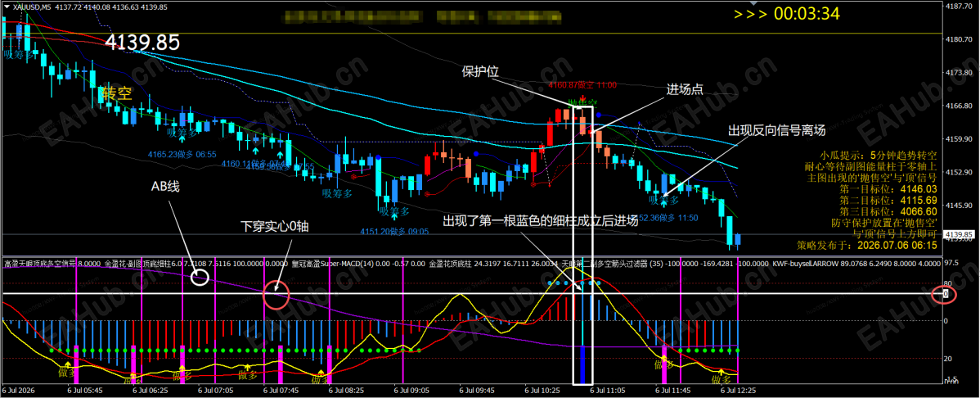Select the thick blue bar inside the white rectangle
Viewport: 980px width, 398px height.
point(582,364)
